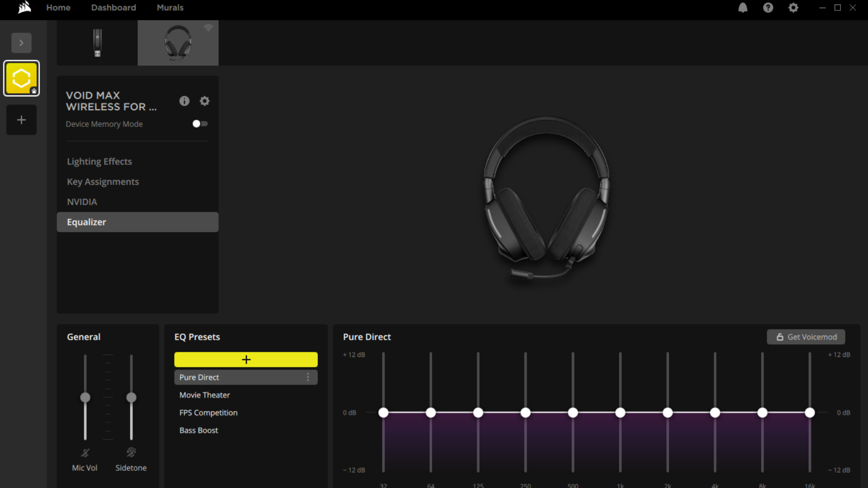
Task: Select the yellow profile icon in sidebar
Action: click(21, 78)
